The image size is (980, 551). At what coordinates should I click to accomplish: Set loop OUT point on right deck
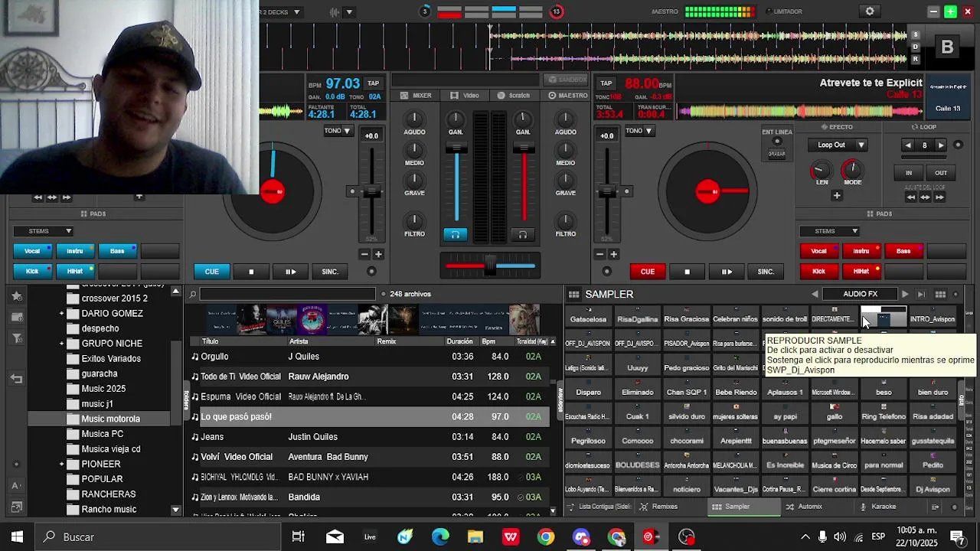click(941, 173)
